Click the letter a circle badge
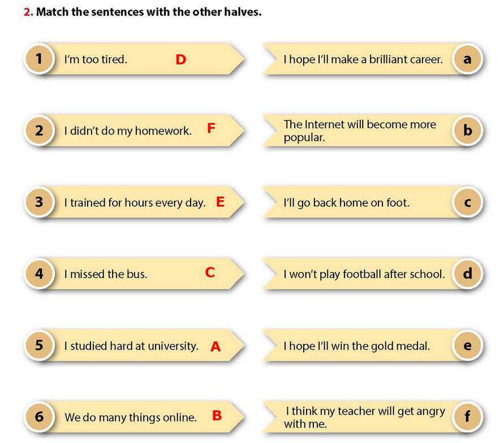The width and height of the screenshot is (504, 443). pyautogui.click(x=467, y=59)
